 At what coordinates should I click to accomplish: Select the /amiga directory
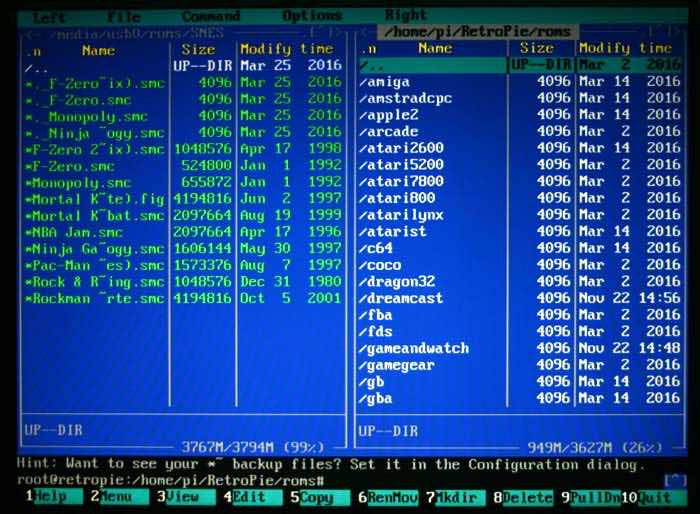(x=520, y=81)
